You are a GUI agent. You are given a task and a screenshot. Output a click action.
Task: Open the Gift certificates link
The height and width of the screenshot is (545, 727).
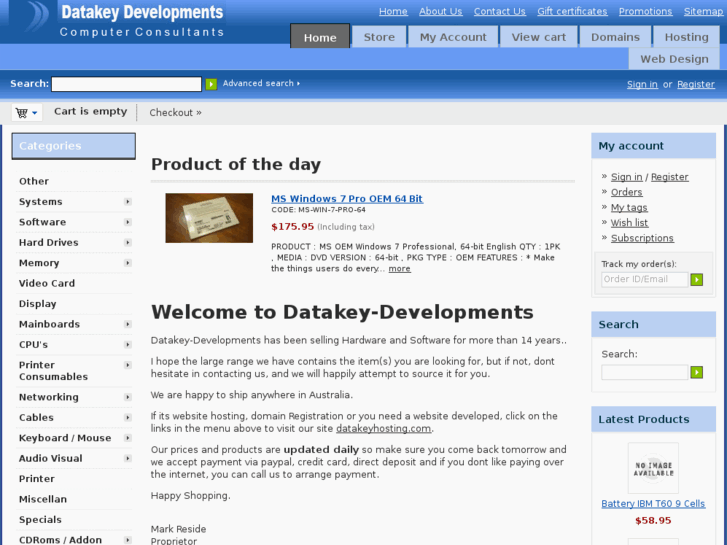click(x=572, y=12)
